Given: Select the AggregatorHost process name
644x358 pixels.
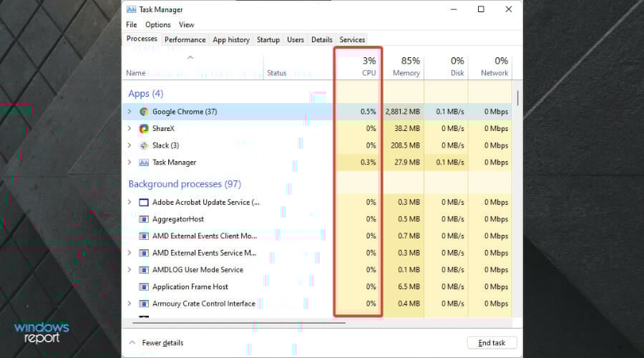Looking at the screenshot, I should pos(178,219).
